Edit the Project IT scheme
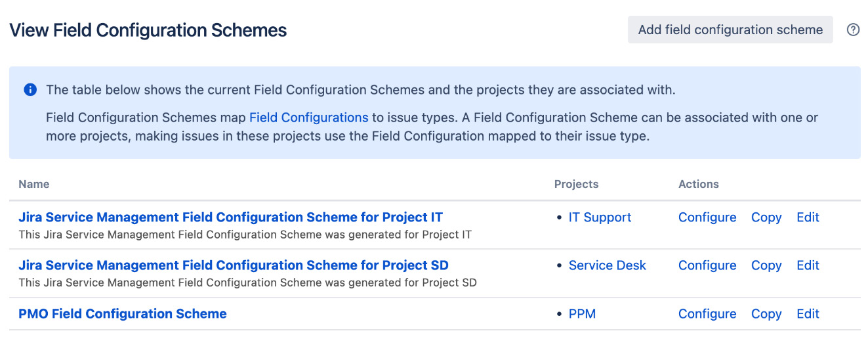 point(808,217)
